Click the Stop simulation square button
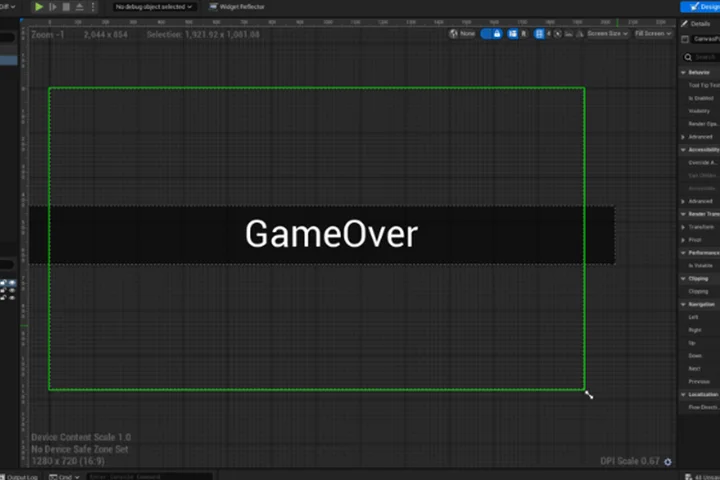Viewport: 720px width, 480px height. [66, 6]
